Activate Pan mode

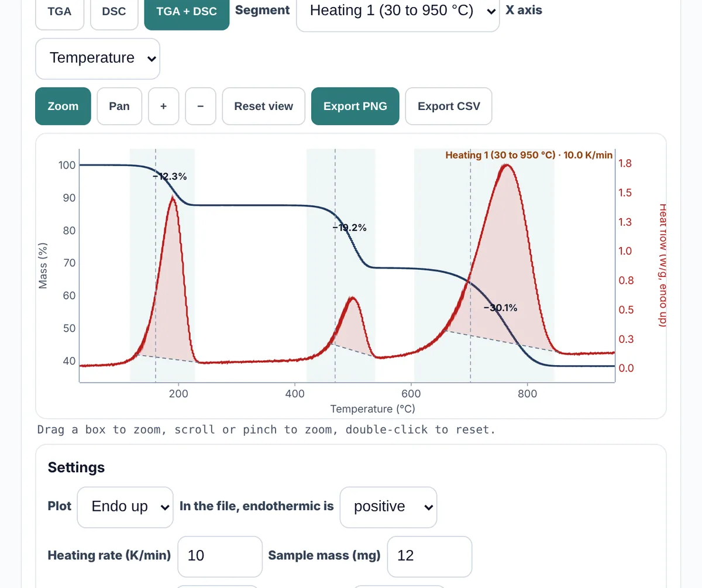point(119,106)
